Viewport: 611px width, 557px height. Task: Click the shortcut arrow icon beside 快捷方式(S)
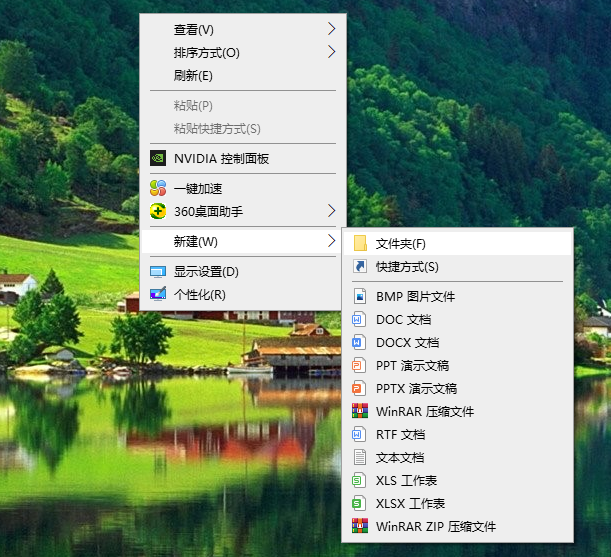tap(360, 267)
